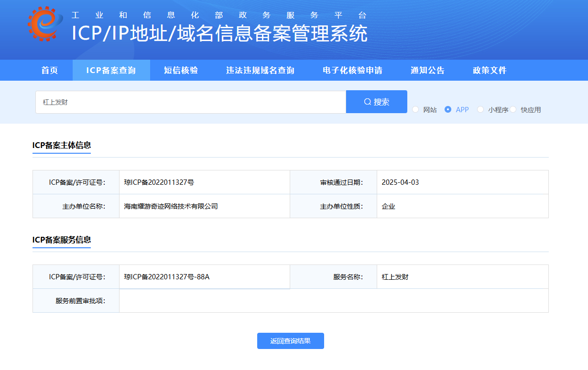Click the date 2025-04-03

tap(400, 182)
